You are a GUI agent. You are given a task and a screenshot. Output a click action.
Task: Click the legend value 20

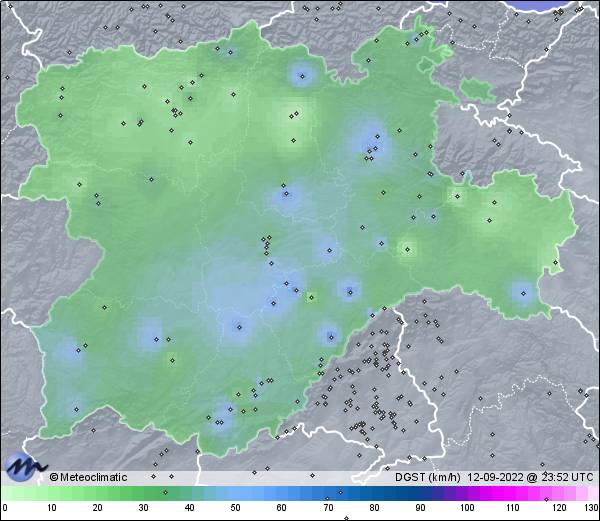tap(98, 508)
